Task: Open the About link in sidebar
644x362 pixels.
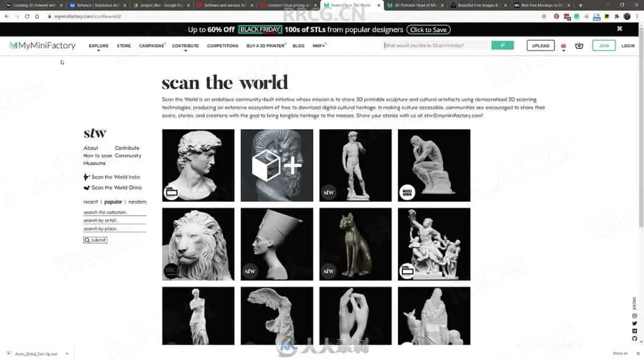Action: 91,148
